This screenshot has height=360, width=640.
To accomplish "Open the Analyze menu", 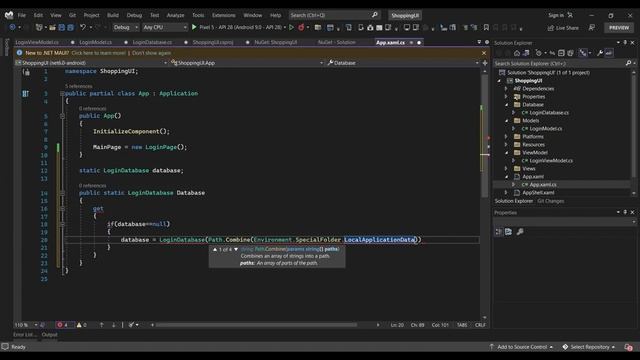I will tap(176, 15).
